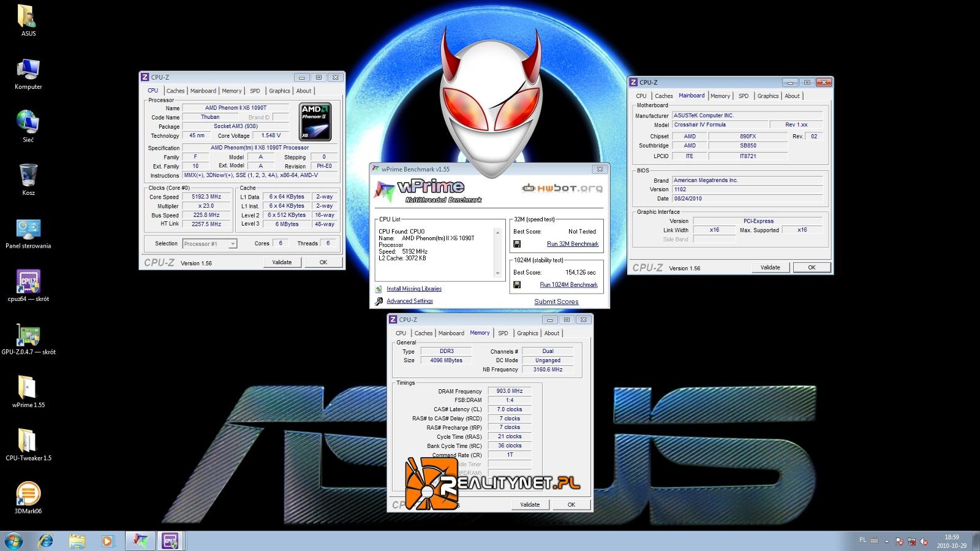Switch to Memory tab in left CPU-Z window
980x551 pixels.
coord(232,91)
